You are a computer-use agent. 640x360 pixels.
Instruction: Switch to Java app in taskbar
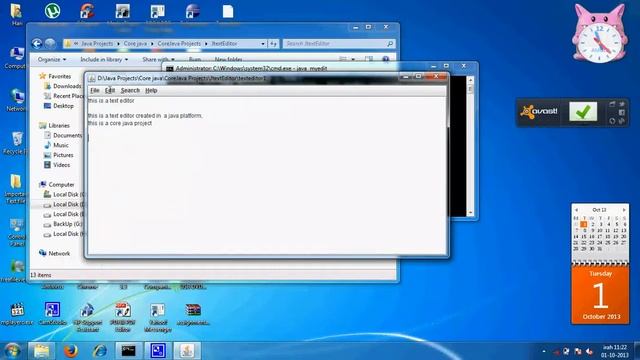coord(187,351)
